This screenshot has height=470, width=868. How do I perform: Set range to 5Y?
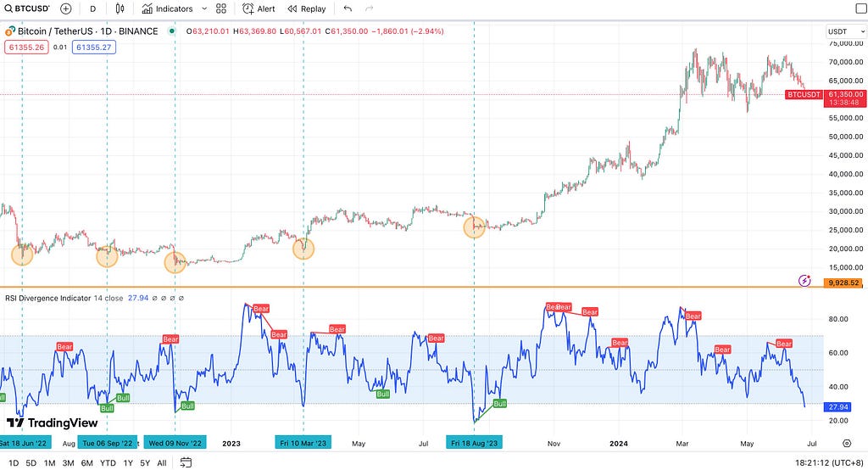pos(145,463)
